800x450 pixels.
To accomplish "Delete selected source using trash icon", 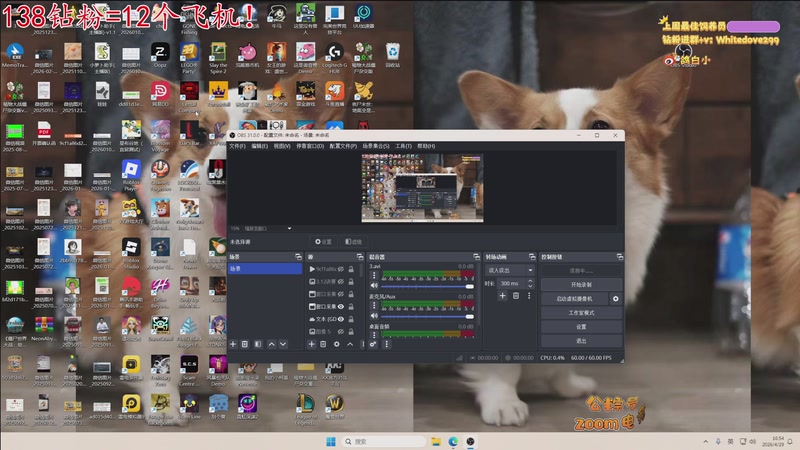I will (x=323, y=344).
